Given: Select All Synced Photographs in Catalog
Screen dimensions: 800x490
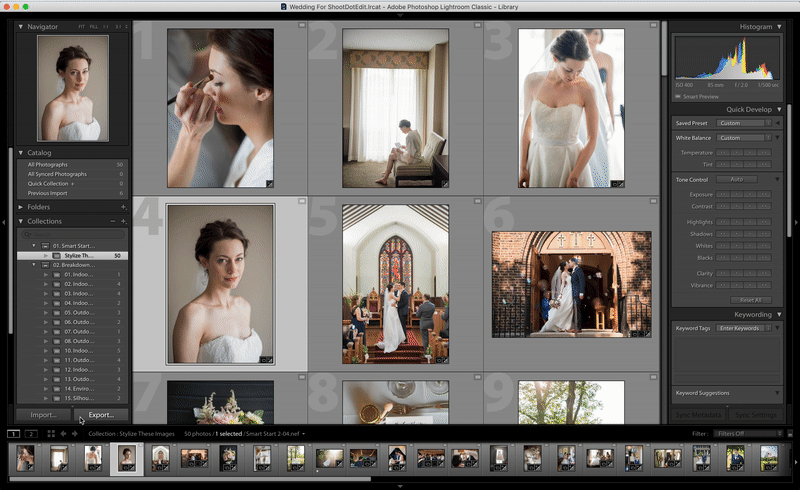Looking at the screenshot, I should 72,174.
